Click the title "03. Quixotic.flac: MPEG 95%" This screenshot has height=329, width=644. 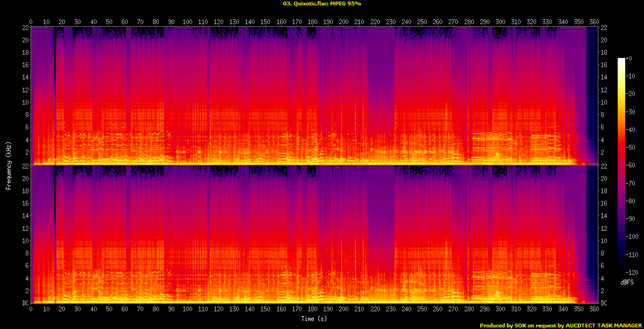point(322,4)
